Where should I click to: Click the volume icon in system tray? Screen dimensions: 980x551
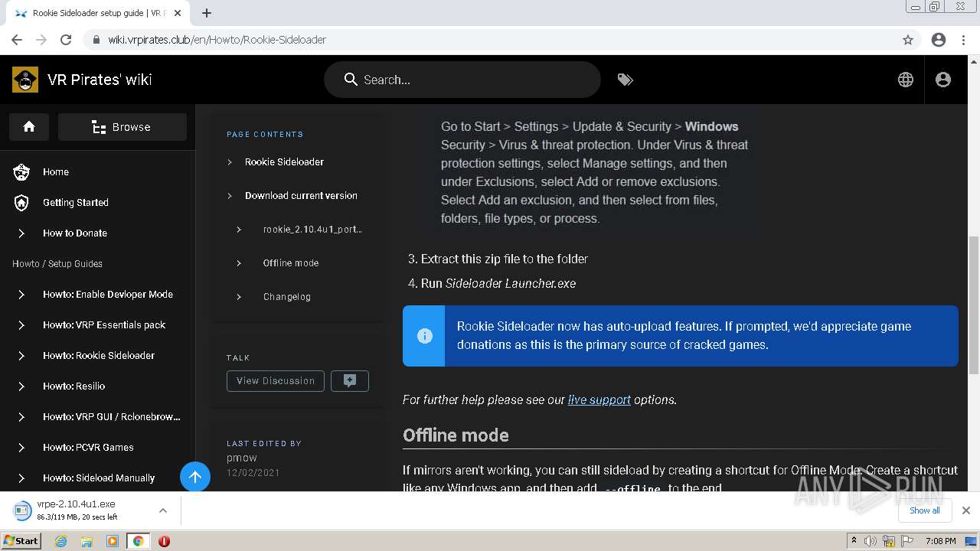tap(871, 541)
